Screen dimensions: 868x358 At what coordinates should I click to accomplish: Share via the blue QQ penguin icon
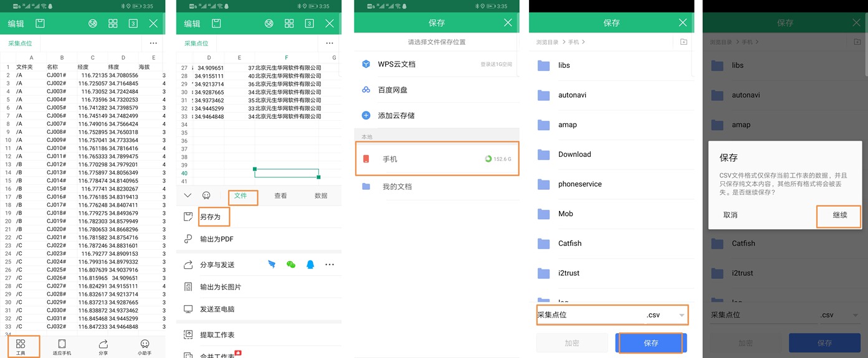pyautogui.click(x=310, y=265)
